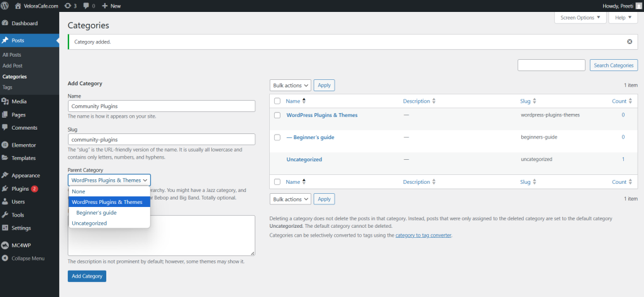This screenshot has height=297, width=644.
Task: Click the Parent Category select box
Action: [109, 181]
